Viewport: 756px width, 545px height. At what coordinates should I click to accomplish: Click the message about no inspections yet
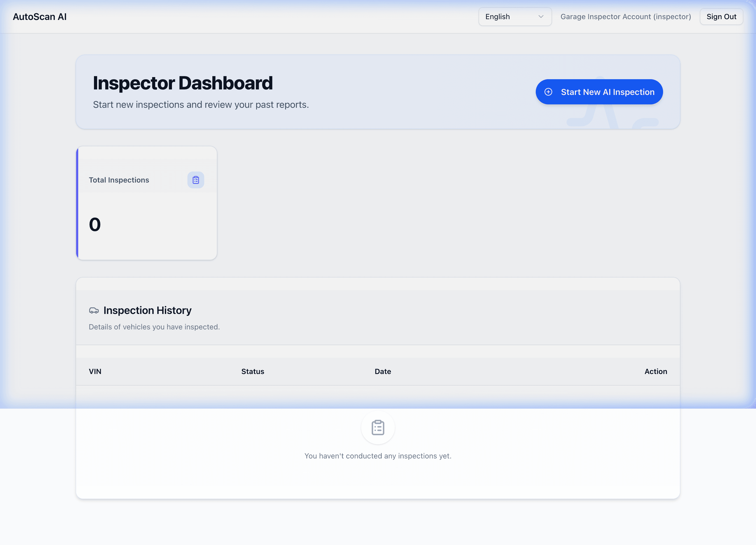pyautogui.click(x=377, y=456)
